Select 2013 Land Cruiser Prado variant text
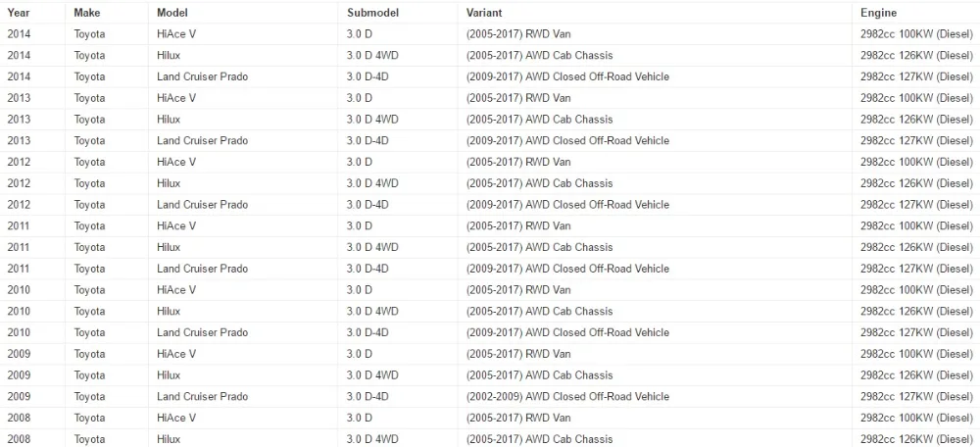This screenshot has height=447, width=980. click(567, 140)
